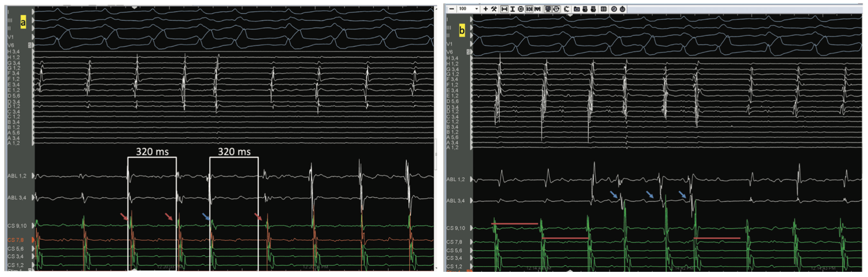Select the CS 9,10 channel label in panel a
868x277 pixels.
[x=17, y=226]
